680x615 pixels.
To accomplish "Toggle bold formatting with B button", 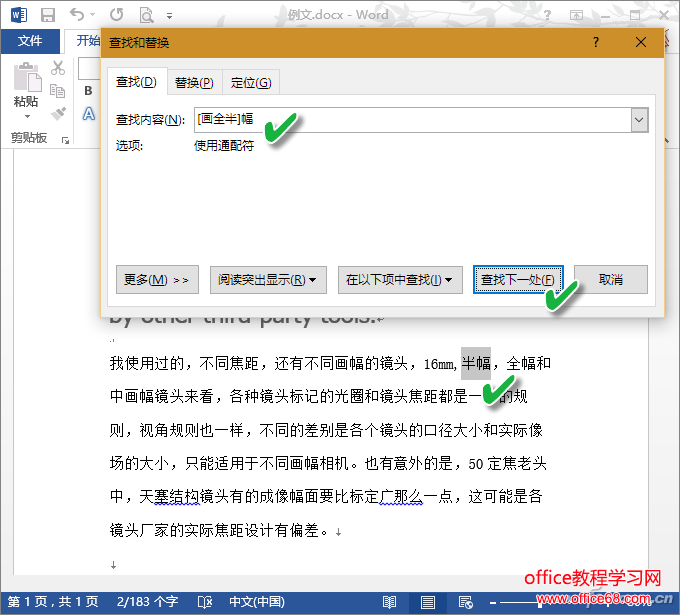I will (88, 91).
